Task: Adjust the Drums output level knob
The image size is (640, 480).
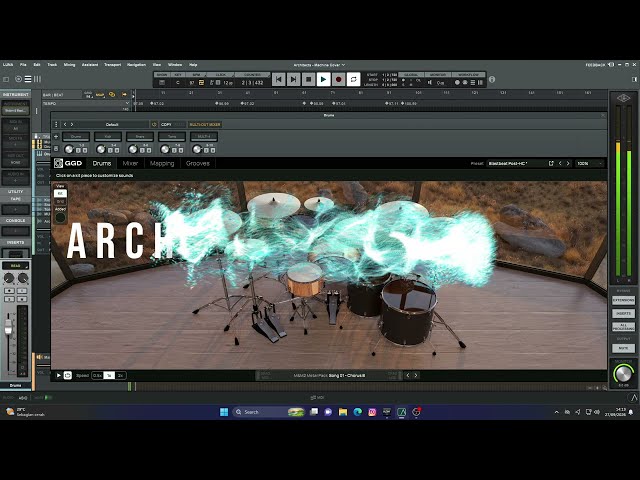Action: (69, 149)
